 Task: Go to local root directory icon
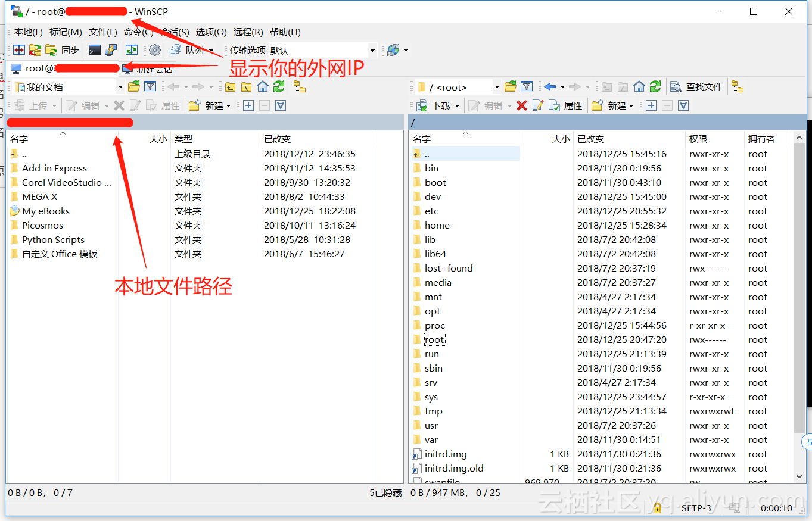pos(247,87)
